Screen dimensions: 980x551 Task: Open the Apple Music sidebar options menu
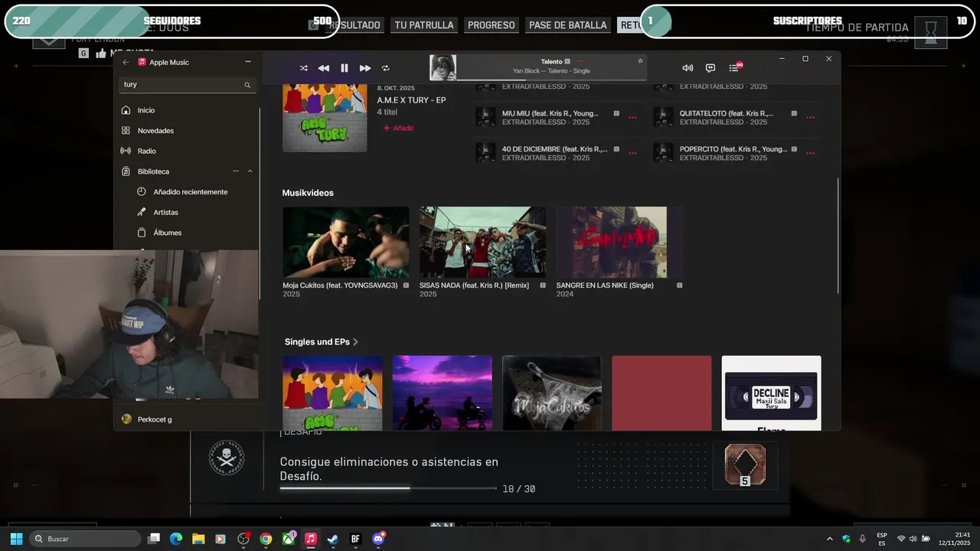click(x=247, y=62)
